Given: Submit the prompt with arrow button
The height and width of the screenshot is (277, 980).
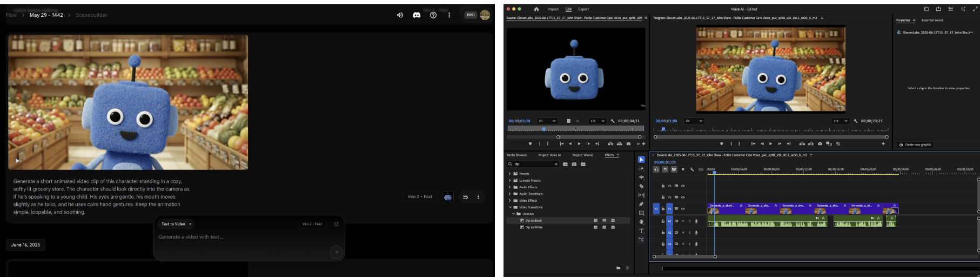Looking at the screenshot, I should (x=336, y=252).
